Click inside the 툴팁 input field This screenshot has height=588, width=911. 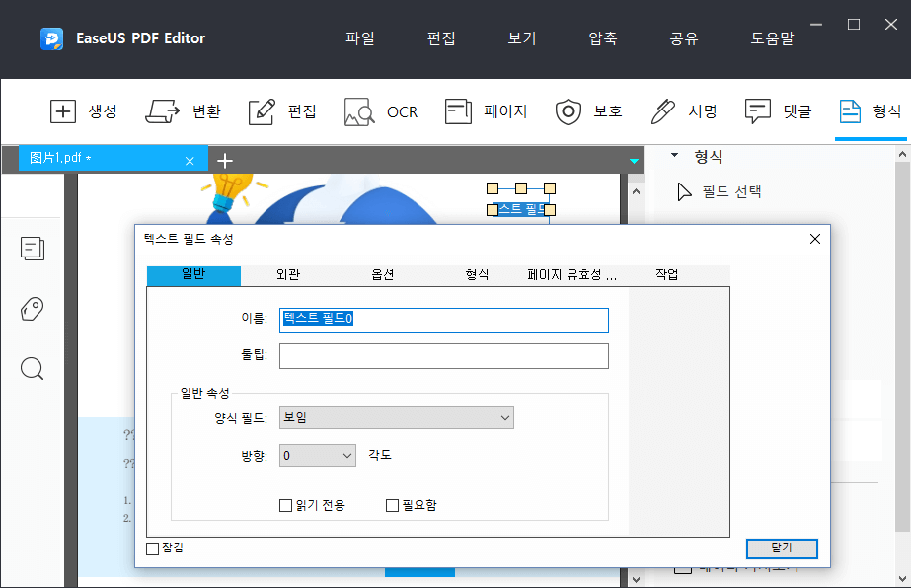(x=443, y=356)
